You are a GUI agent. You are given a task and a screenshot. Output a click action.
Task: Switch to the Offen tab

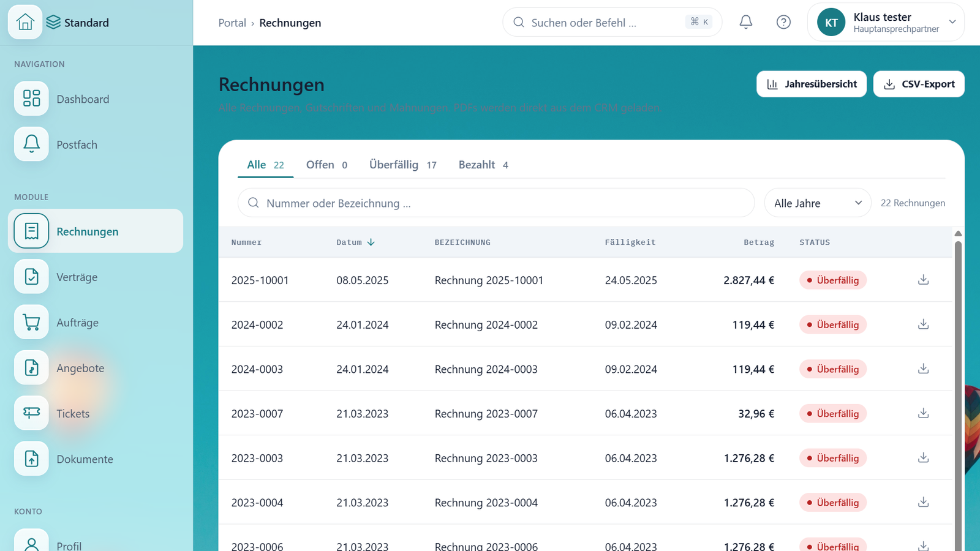coord(326,165)
